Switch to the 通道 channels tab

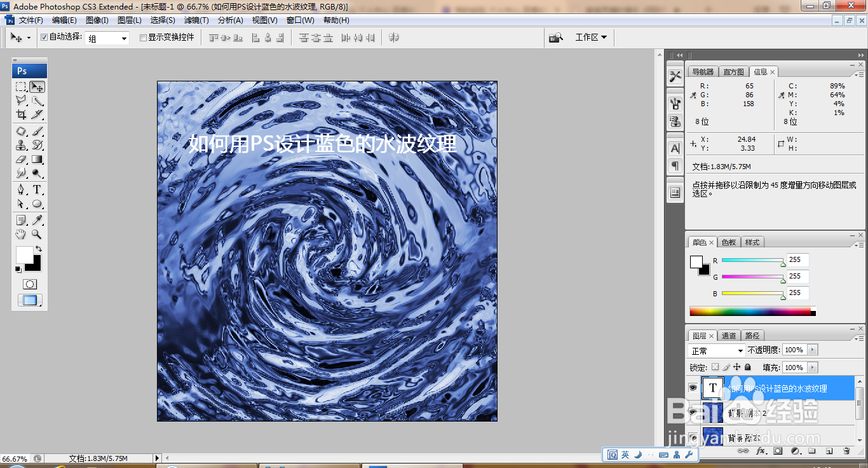click(x=729, y=336)
